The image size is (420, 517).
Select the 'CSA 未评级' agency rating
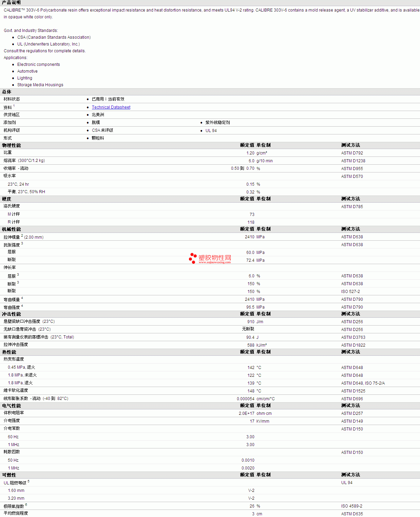coord(102,130)
